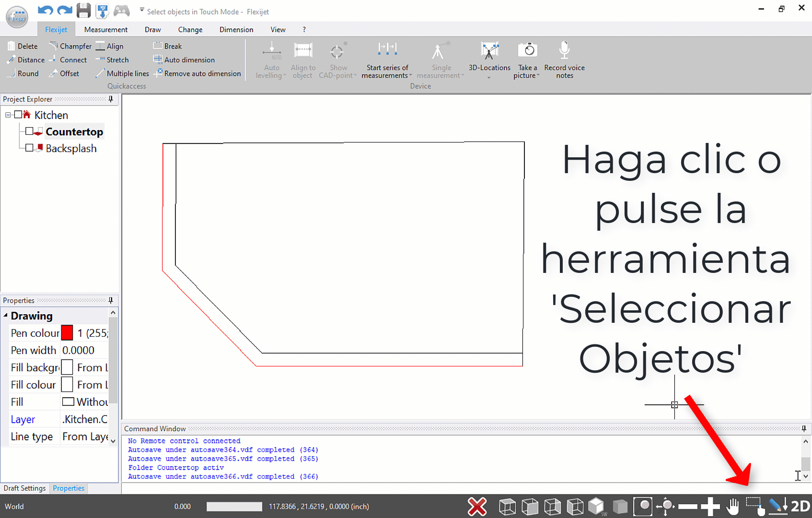Image resolution: width=812 pixels, height=518 pixels.
Task: Click the Select Objects tool in status bar
Action: click(x=755, y=506)
